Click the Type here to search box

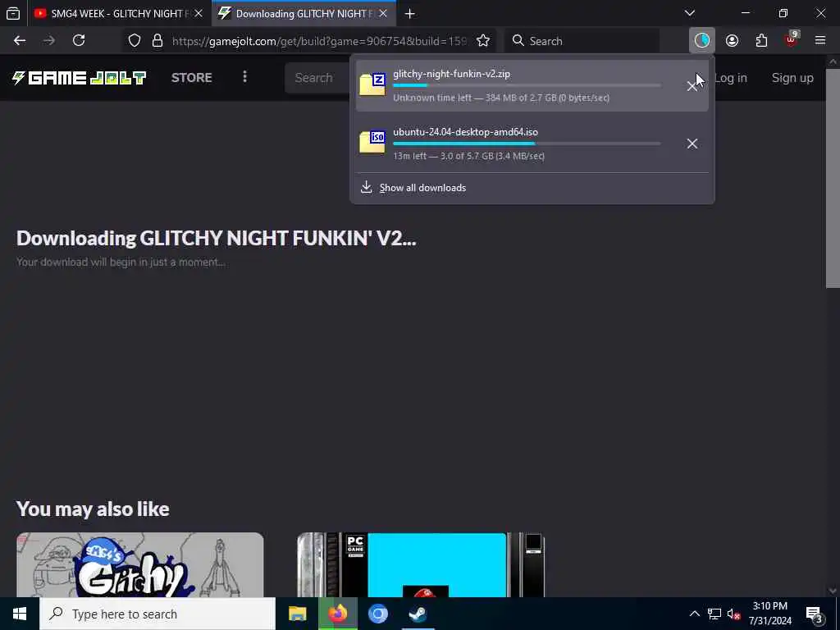point(157,614)
